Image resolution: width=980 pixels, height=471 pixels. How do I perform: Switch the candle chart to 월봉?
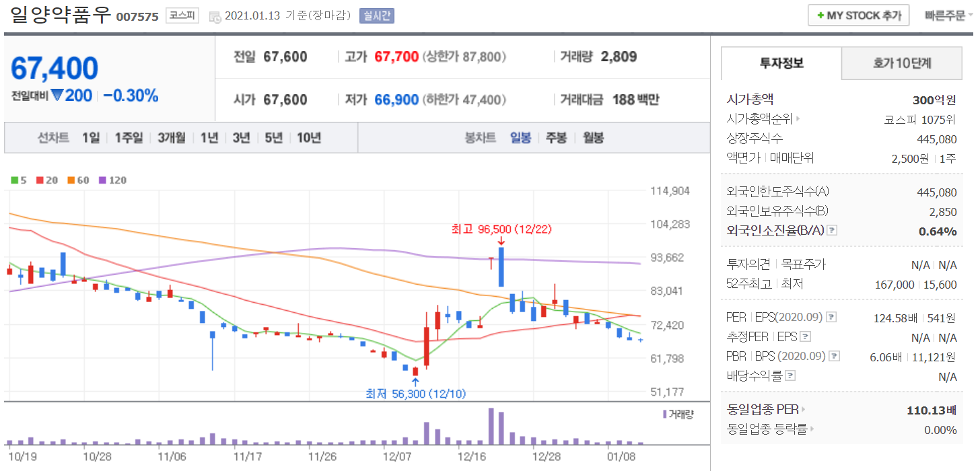593,138
